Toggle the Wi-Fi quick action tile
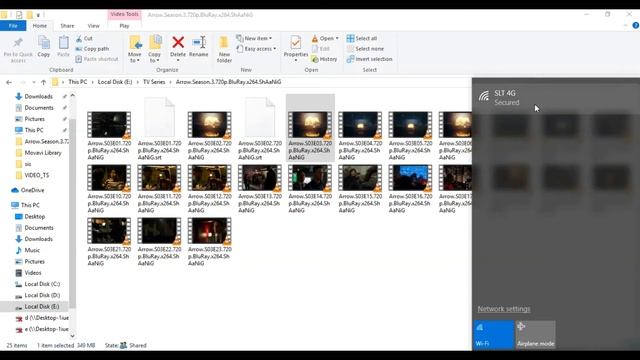The height and width of the screenshot is (360, 640). [493, 335]
